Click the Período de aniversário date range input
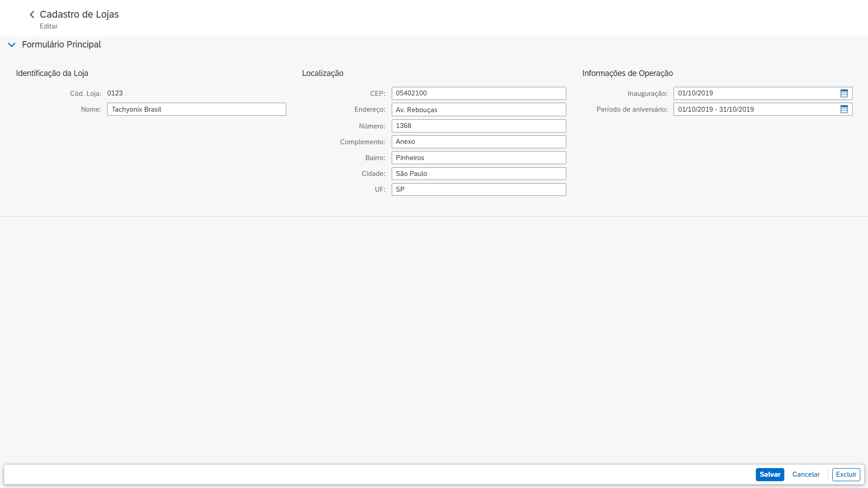This screenshot has width=868, height=488. coord(754,109)
